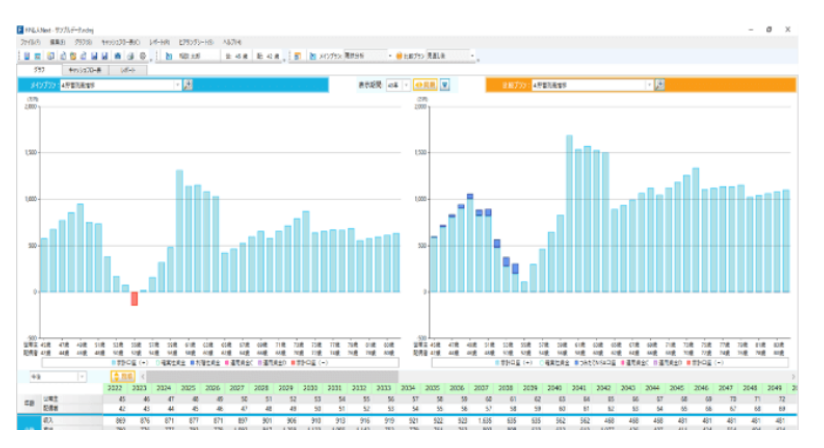Switch to the Report tab

[x=129, y=70]
